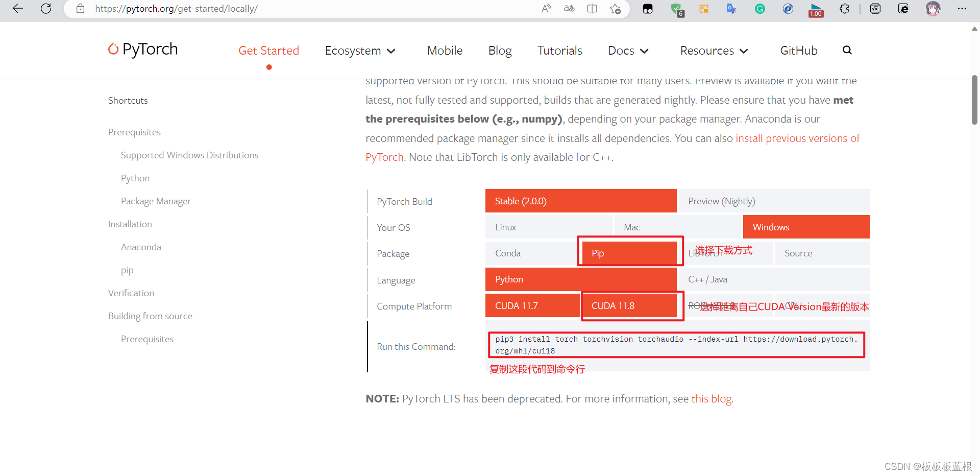The width and height of the screenshot is (980, 476).
Task: Expand the Resources dropdown menu
Action: coord(714,51)
